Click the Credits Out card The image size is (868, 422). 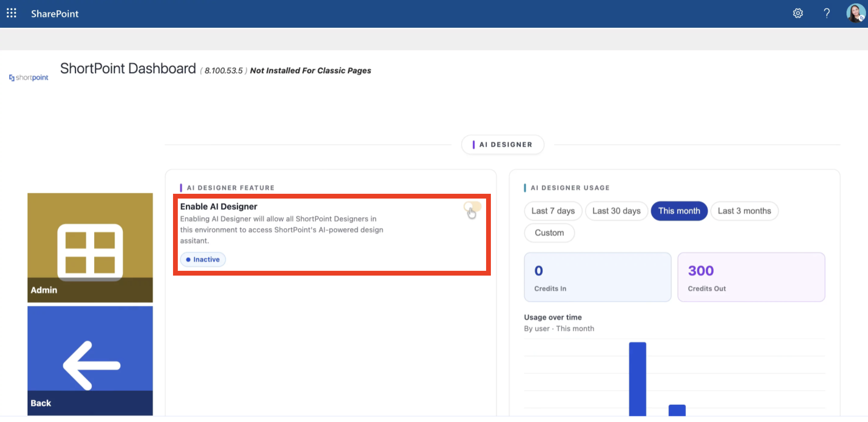[751, 277]
